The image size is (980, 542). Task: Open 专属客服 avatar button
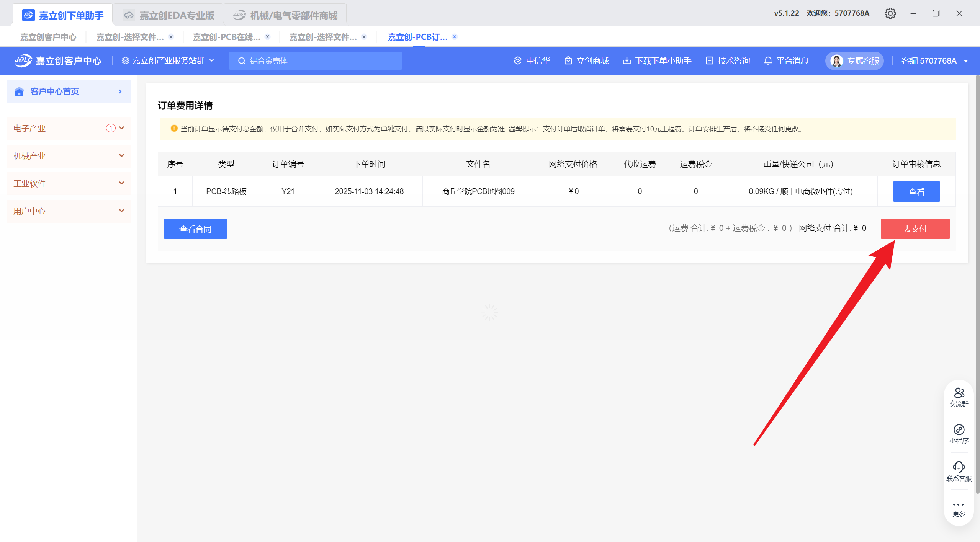[854, 61]
